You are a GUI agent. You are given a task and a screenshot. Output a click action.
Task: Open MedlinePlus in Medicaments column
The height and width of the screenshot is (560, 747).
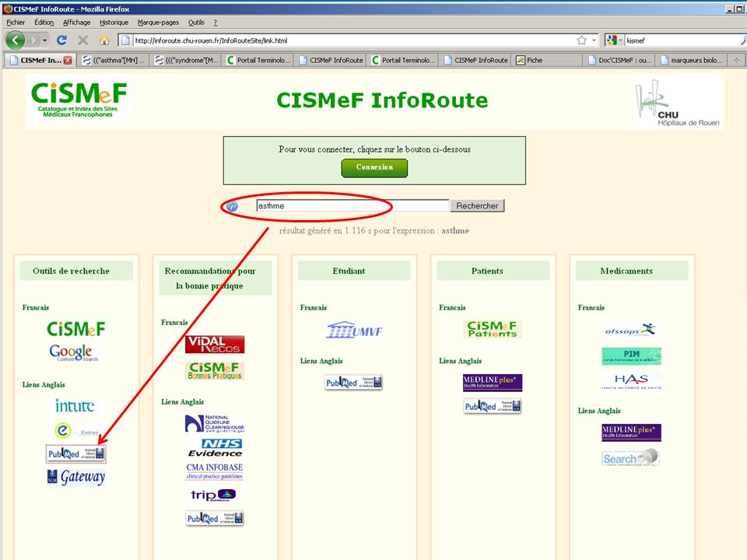click(631, 432)
